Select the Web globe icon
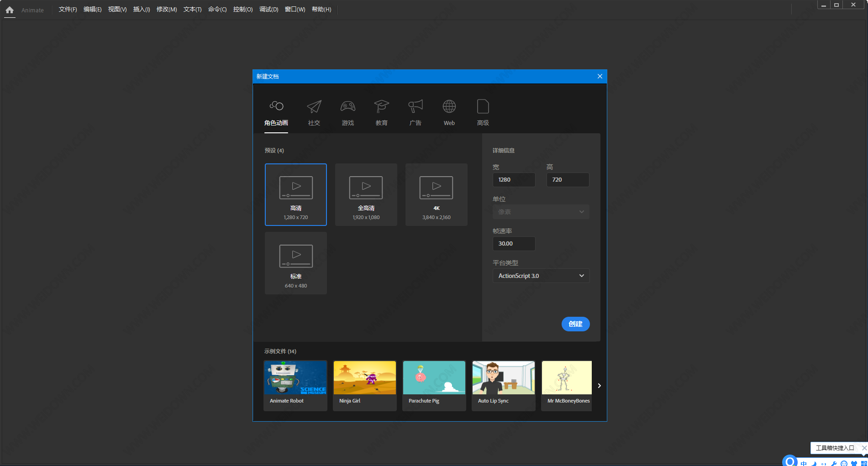868x466 pixels. click(x=449, y=106)
